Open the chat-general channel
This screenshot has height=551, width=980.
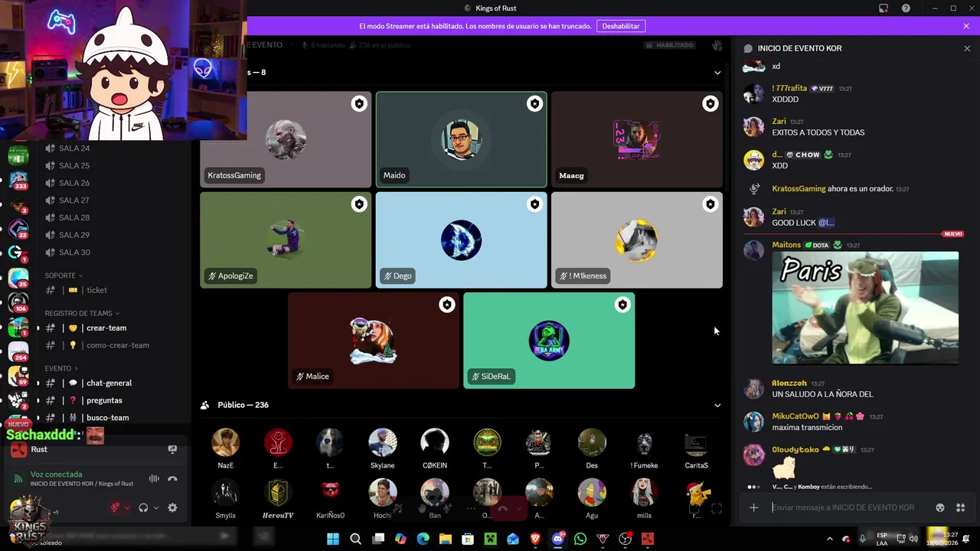tap(110, 383)
